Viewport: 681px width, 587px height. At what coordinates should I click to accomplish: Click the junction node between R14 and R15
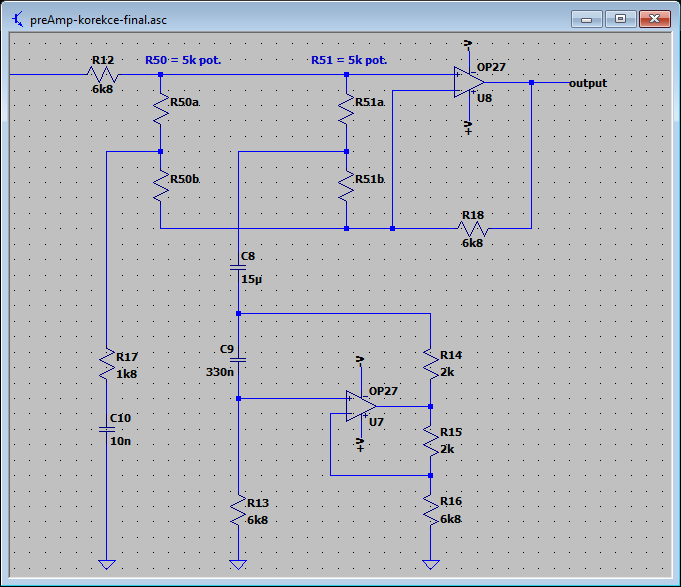coord(430,406)
